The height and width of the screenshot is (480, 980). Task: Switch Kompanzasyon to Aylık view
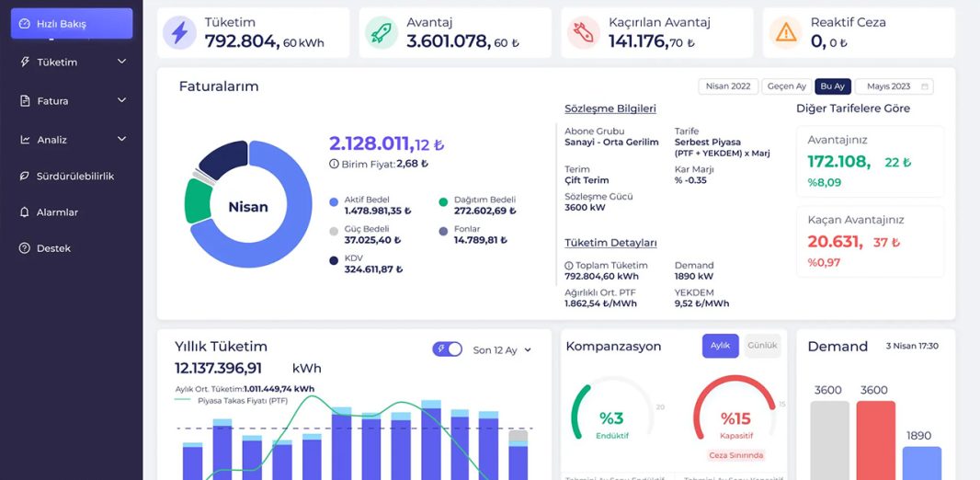point(720,346)
